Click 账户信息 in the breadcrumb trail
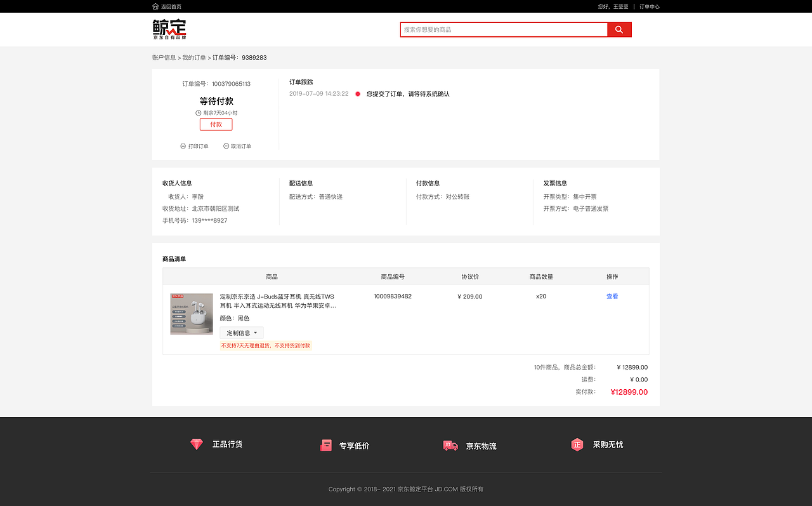 pos(163,57)
